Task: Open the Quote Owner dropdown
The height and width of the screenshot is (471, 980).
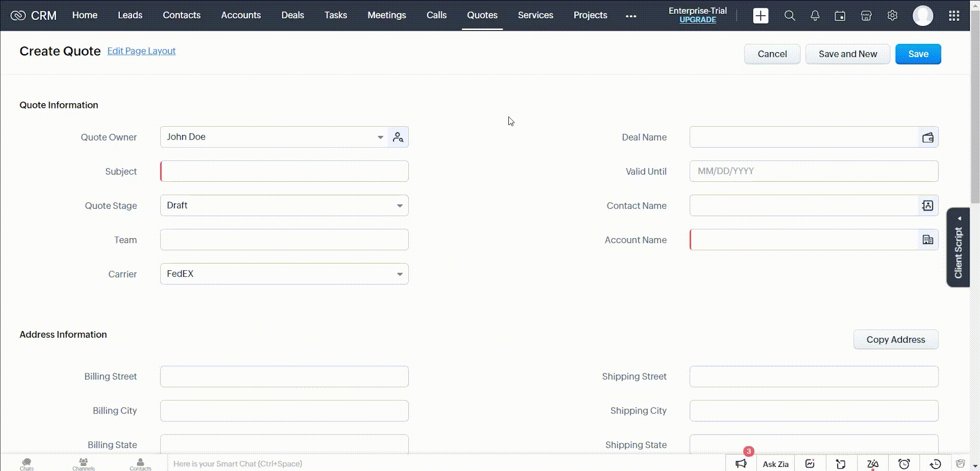Action: (380, 137)
